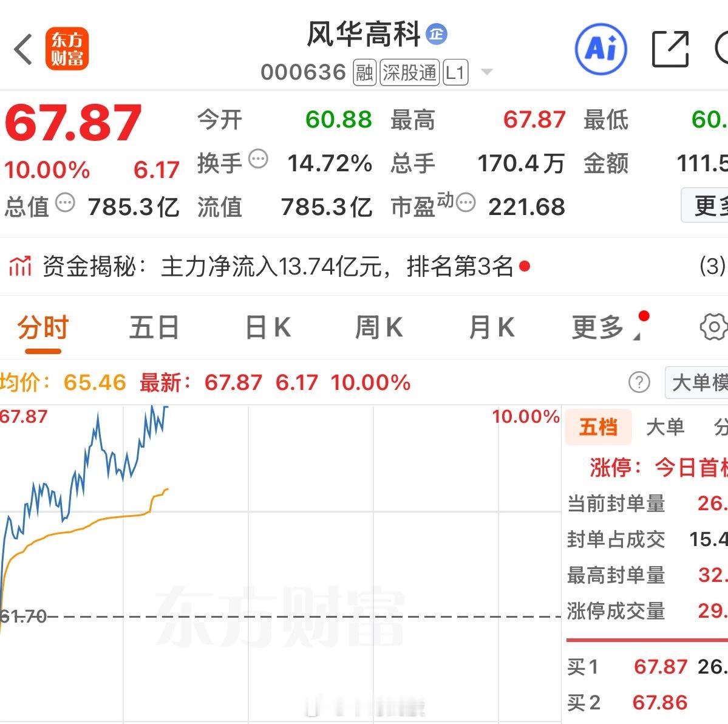
Task: Tap the 10.00% chart axis label
Action: [526, 417]
